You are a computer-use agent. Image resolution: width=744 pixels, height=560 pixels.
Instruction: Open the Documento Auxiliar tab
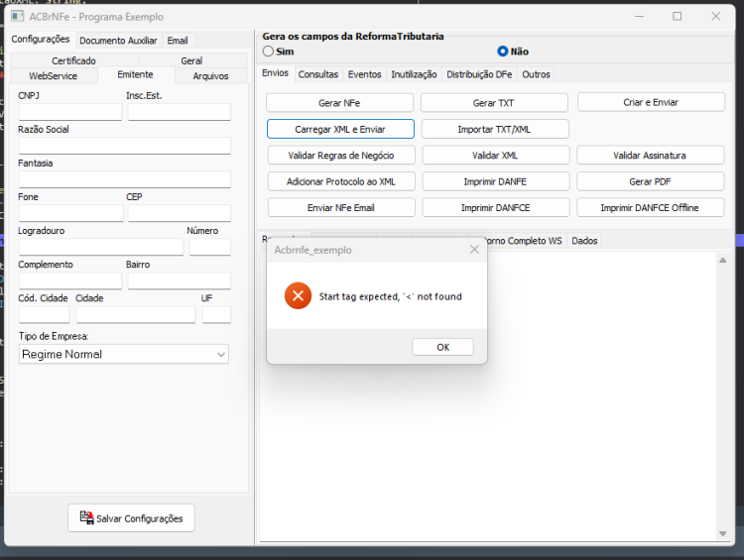pos(118,41)
